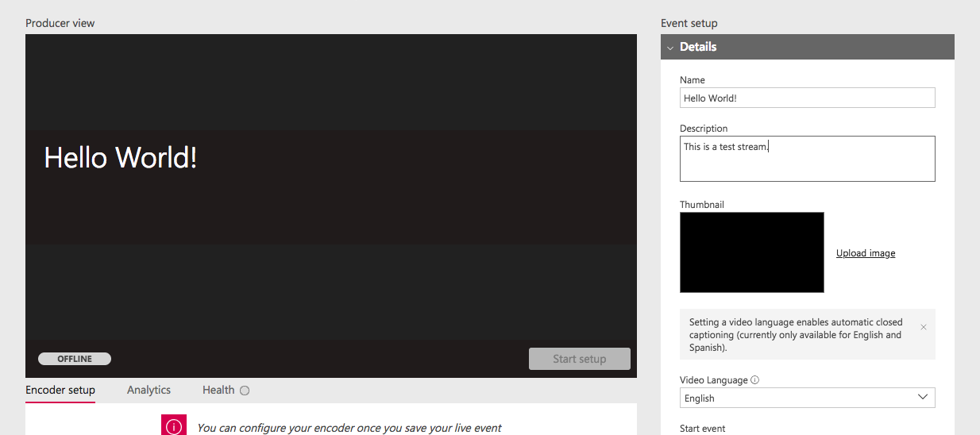Viewport: 980px width, 435px height.
Task: Click the Start event label
Action: [703, 429]
